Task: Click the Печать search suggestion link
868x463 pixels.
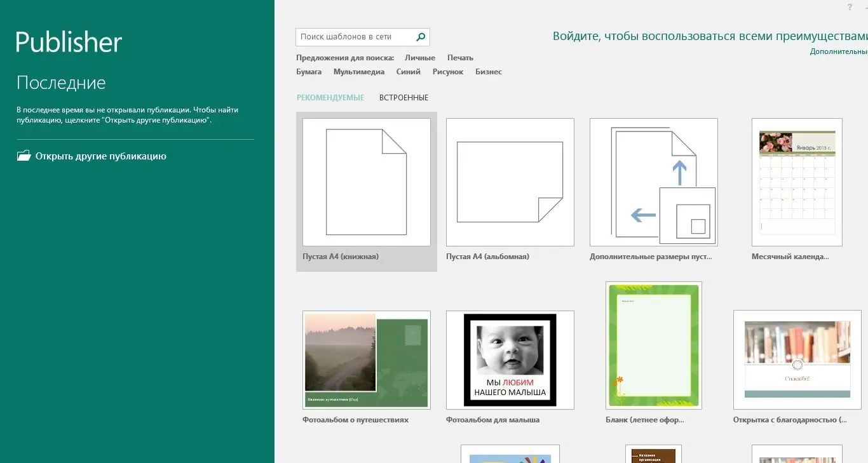Action: click(460, 58)
